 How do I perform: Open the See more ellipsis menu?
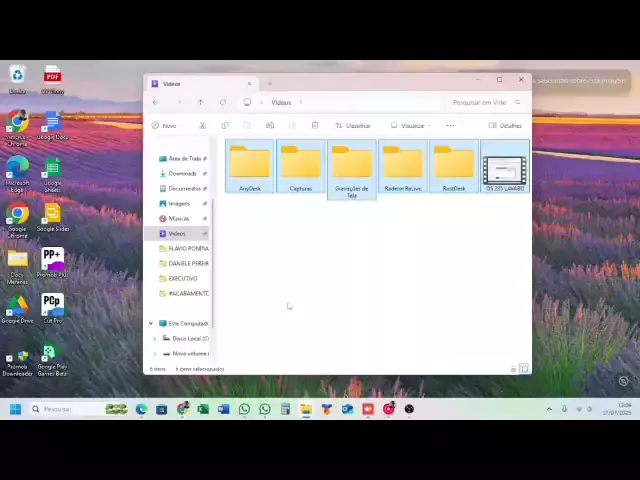pyautogui.click(x=450, y=126)
